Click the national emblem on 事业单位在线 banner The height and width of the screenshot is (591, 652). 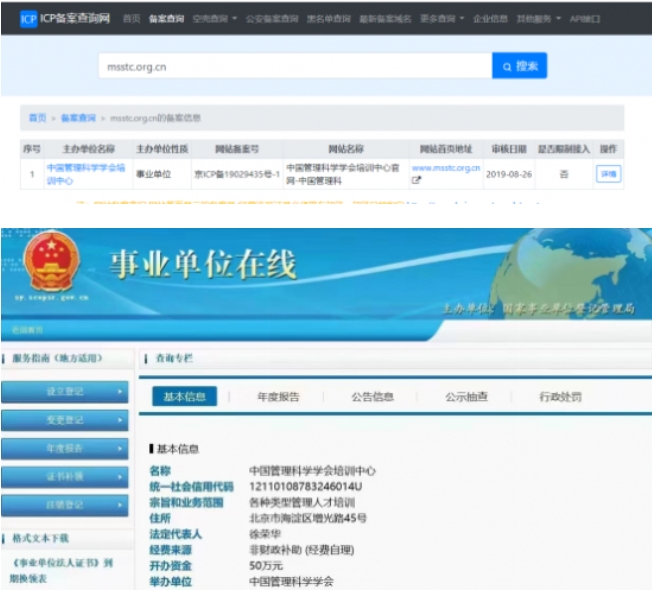(52, 262)
